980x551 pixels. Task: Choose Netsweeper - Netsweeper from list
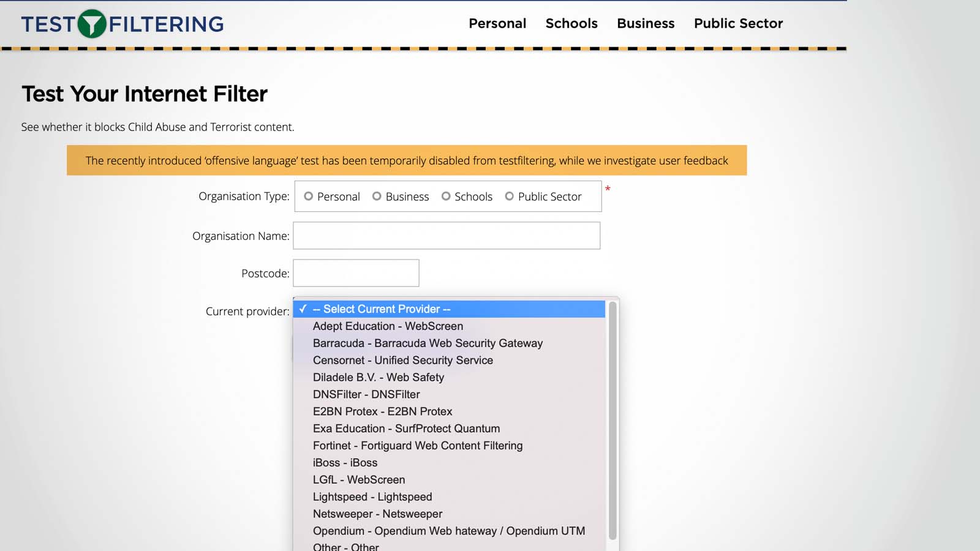[377, 514]
